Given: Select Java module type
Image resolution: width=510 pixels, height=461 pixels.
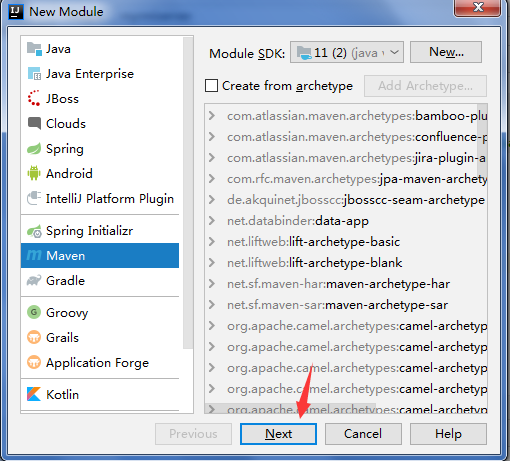Looking at the screenshot, I should 100,49.
